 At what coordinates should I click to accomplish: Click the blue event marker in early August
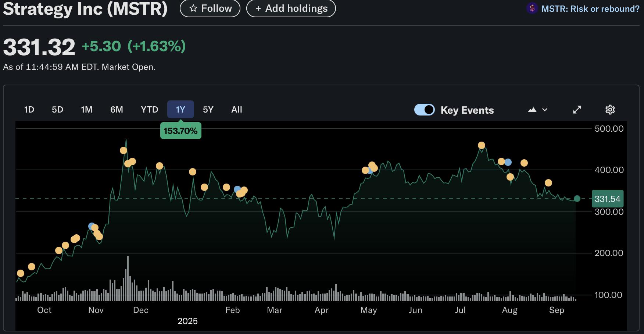[508, 162]
